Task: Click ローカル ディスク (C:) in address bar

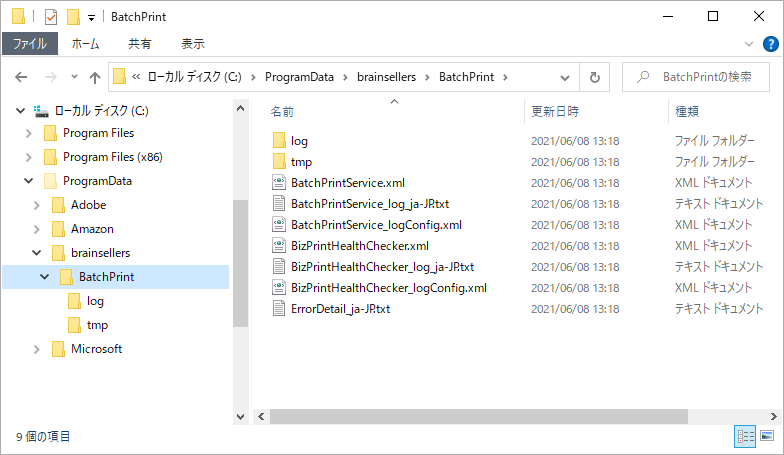Action: click(194, 77)
